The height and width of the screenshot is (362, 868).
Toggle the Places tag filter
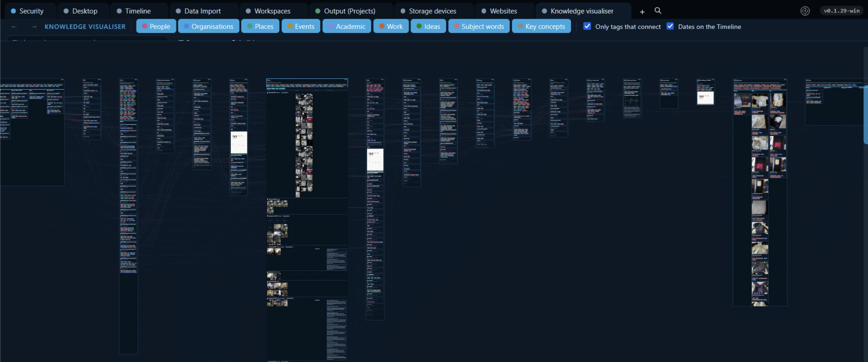(x=260, y=26)
